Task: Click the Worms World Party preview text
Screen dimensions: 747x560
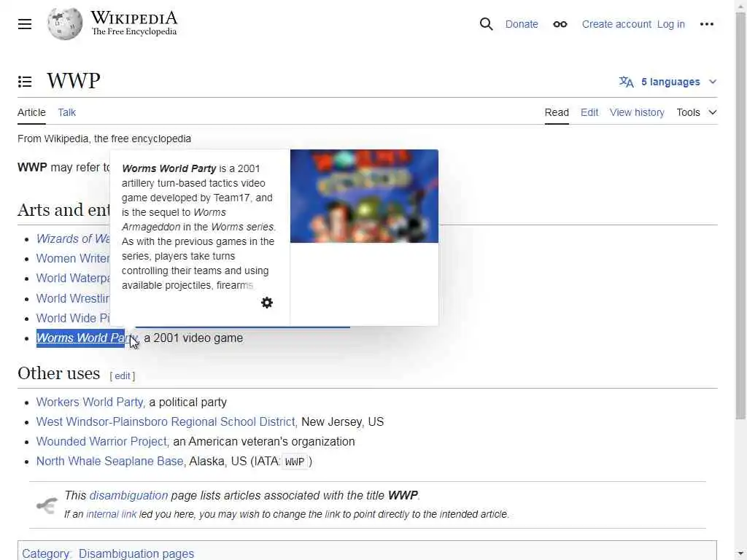Action: click(198, 227)
